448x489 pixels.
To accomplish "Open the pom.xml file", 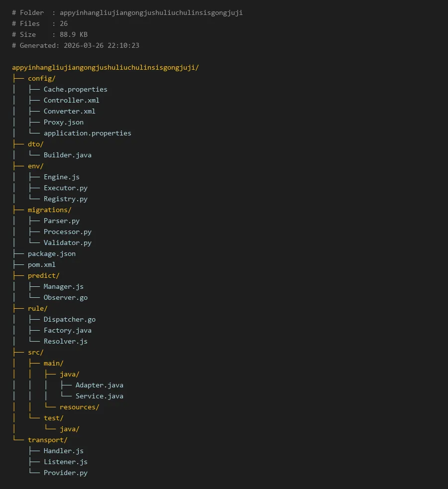I will (x=41, y=264).
